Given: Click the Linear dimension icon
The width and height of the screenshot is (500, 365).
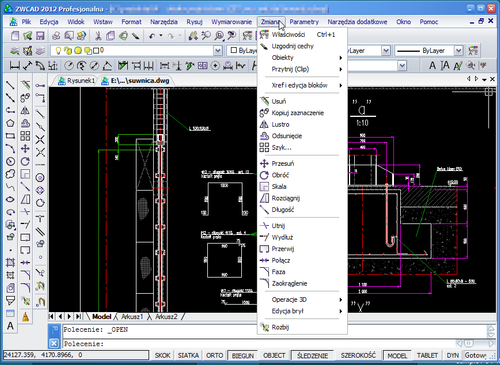Looking at the screenshot, I should coord(14,66).
